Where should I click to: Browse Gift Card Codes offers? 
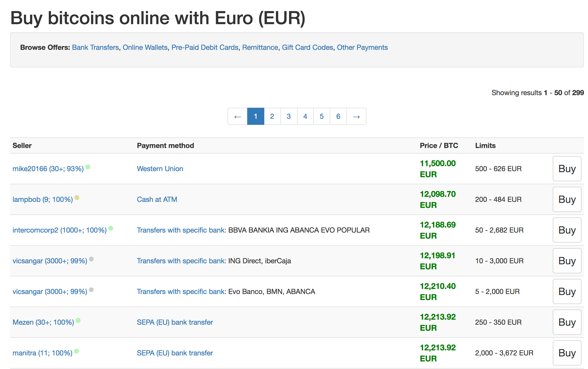pyautogui.click(x=307, y=47)
